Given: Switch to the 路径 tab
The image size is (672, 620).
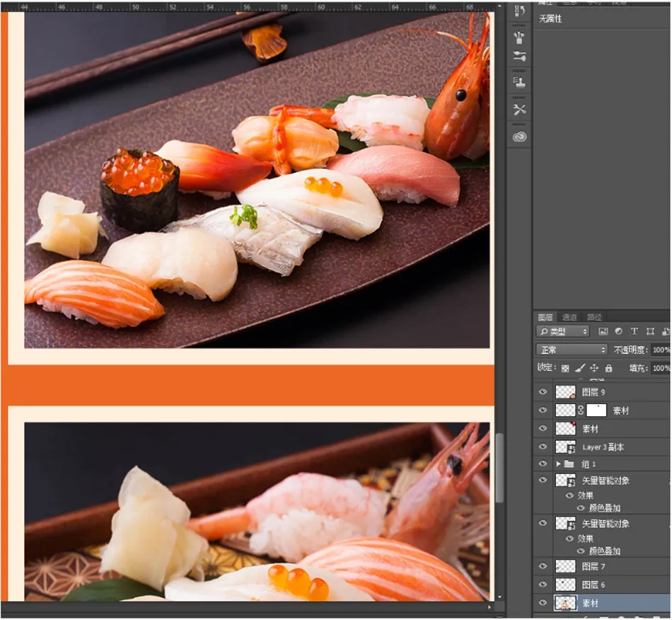Looking at the screenshot, I should coord(594,317).
